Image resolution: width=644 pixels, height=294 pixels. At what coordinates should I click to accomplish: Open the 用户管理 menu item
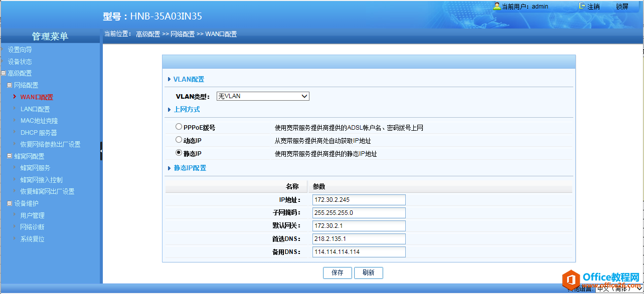coord(32,215)
